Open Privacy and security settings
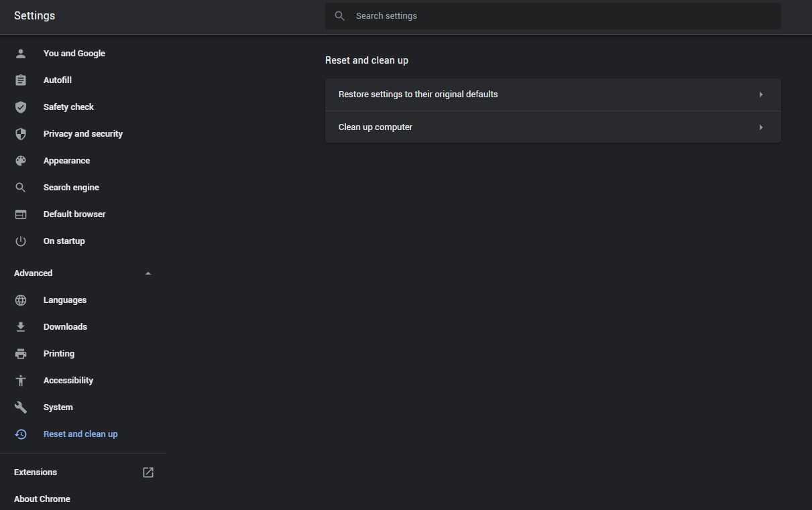The height and width of the screenshot is (510, 812). click(83, 134)
